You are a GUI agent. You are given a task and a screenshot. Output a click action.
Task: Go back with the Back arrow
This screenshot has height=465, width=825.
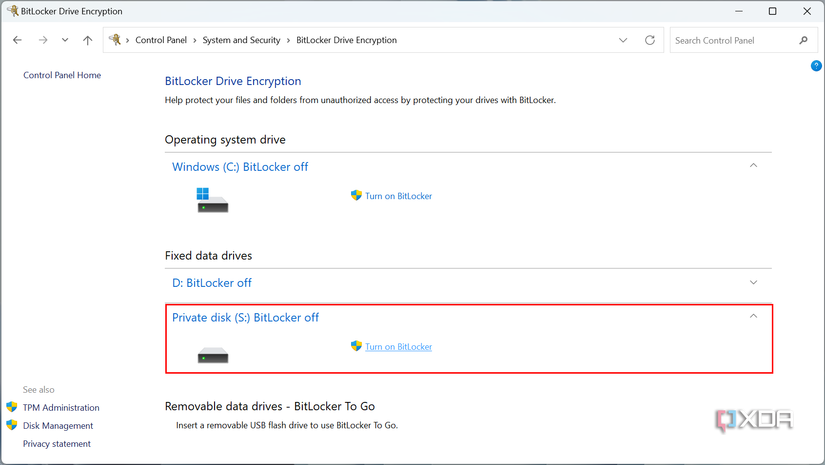click(17, 40)
